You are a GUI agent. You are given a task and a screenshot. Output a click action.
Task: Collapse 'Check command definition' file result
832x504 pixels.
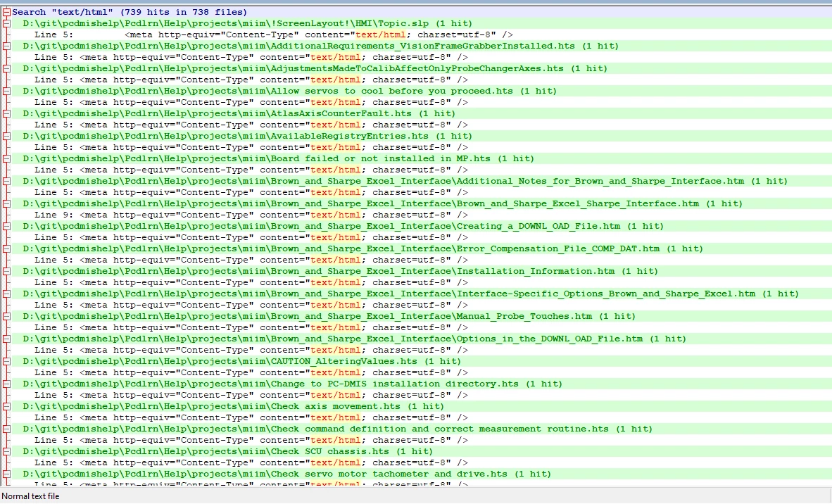click(x=6, y=429)
